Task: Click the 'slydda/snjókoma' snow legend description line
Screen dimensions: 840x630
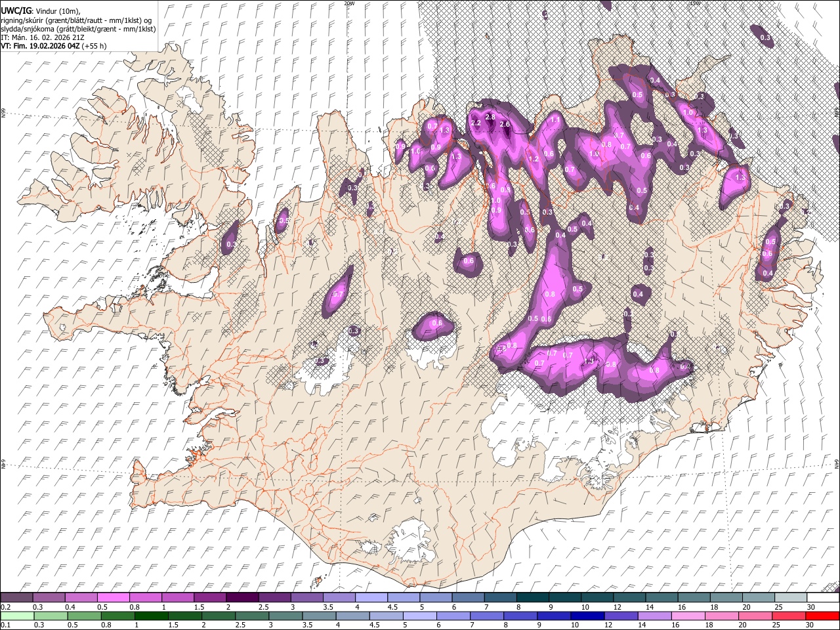Action: click(x=78, y=29)
